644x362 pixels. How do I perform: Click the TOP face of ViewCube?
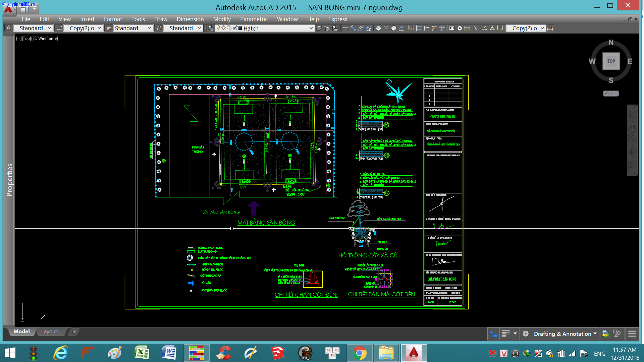tap(611, 61)
